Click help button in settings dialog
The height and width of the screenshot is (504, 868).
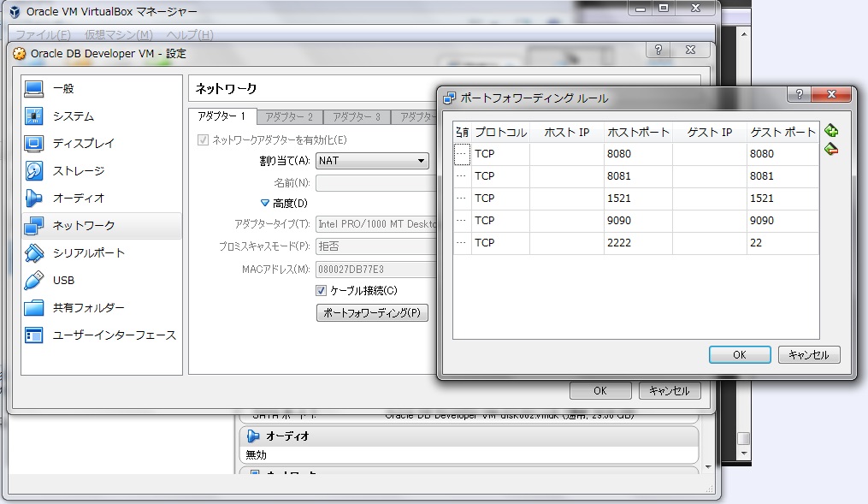coord(658,50)
